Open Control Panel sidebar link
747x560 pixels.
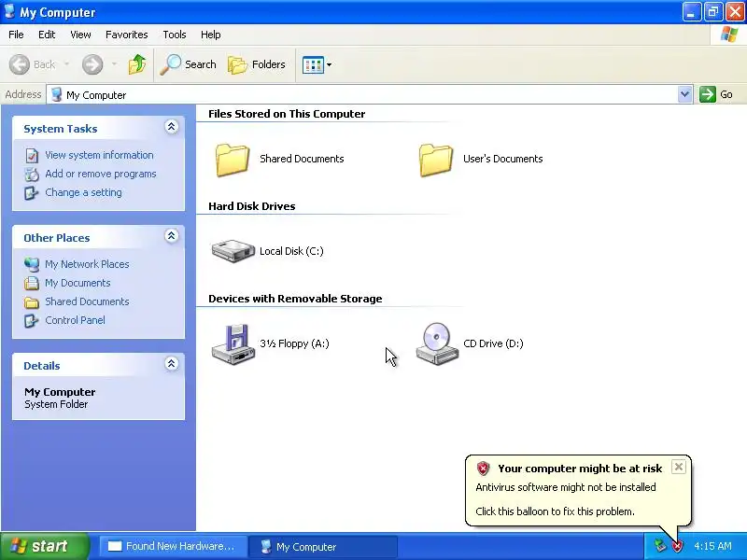coord(75,320)
